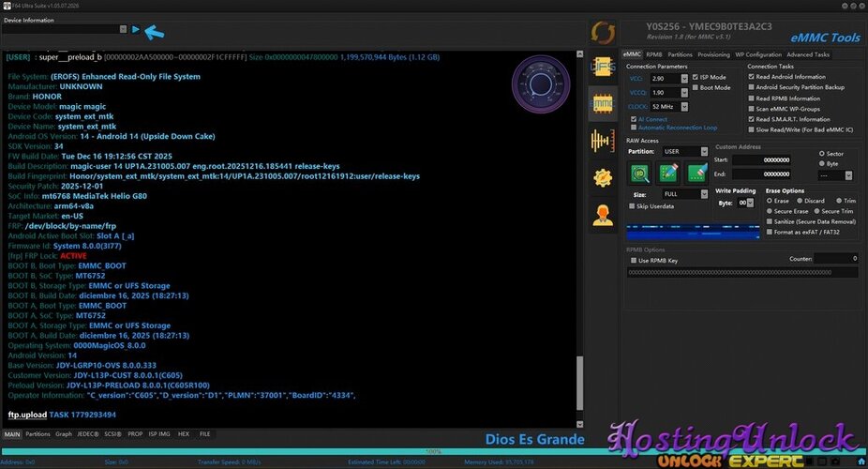Open the Advanced Tasks tab
868x469 pixels.
tap(808, 54)
